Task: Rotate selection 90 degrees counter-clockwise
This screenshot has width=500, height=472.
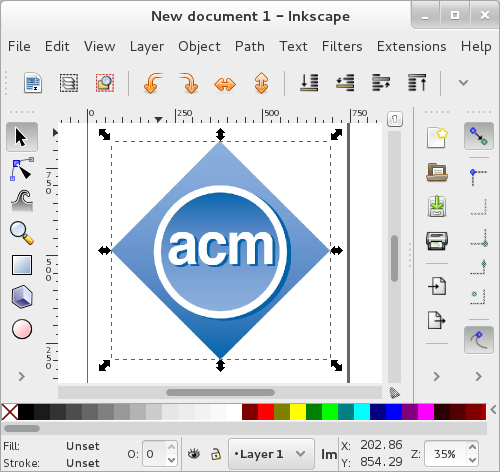Action: pyautogui.click(x=153, y=83)
